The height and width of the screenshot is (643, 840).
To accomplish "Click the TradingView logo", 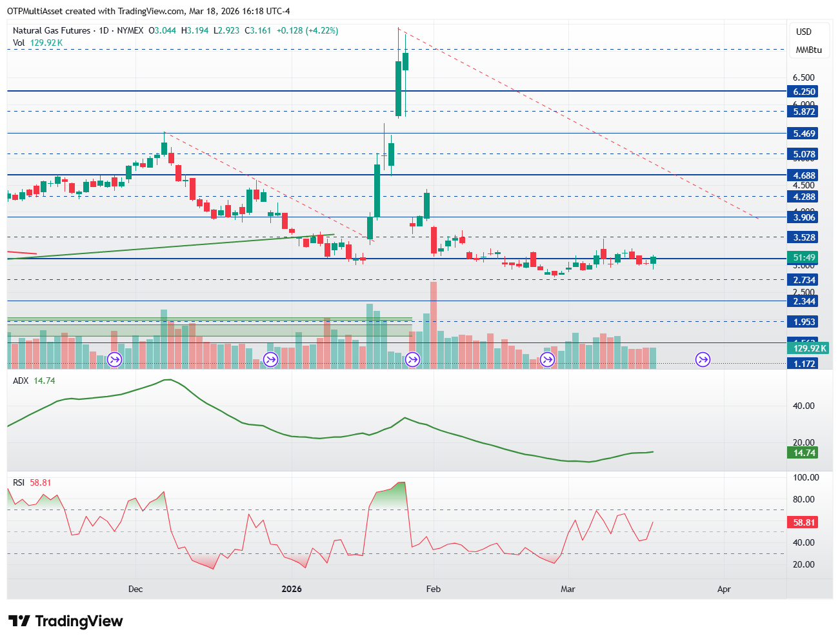I will [x=65, y=621].
